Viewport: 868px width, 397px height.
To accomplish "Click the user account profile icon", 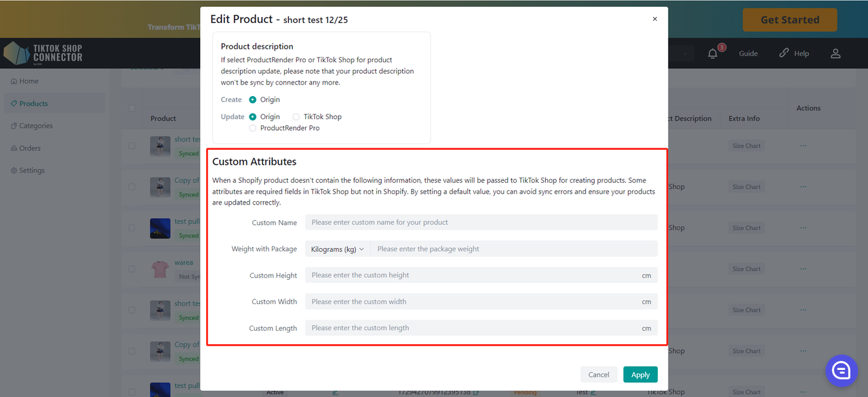I will tap(835, 54).
